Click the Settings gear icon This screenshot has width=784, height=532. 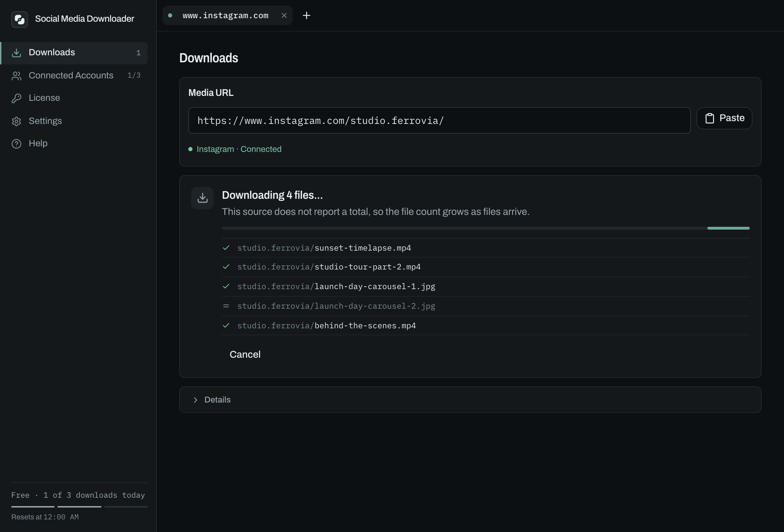tap(16, 121)
